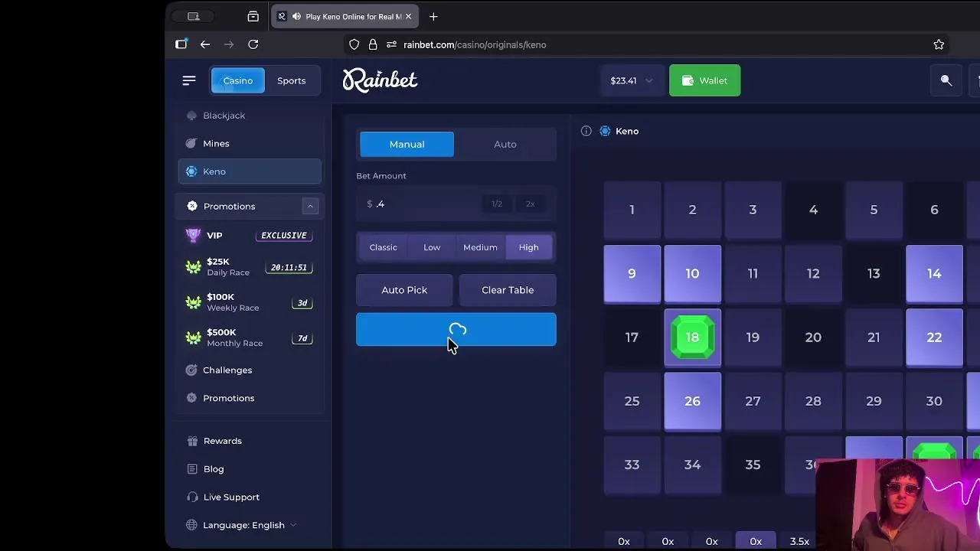This screenshot has height=551, width=980.
Task: Open the Blog page
Action: tap(214, 469)
